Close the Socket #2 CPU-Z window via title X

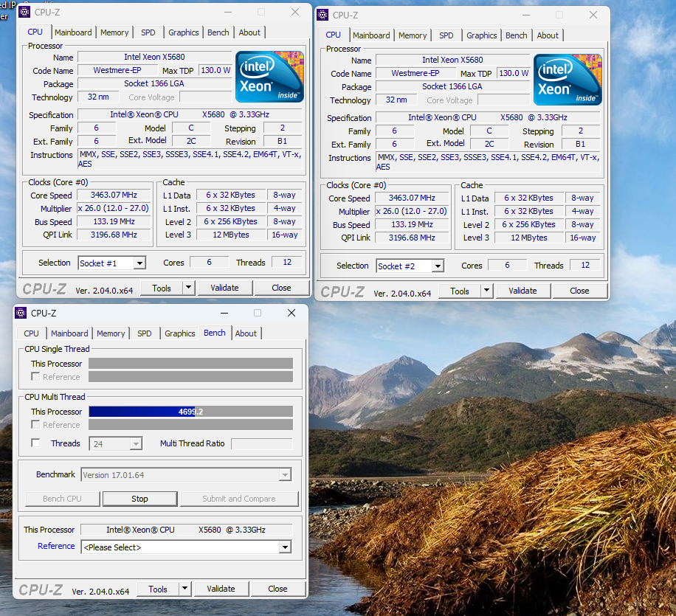pyautogui.click(x=593, y=15)
